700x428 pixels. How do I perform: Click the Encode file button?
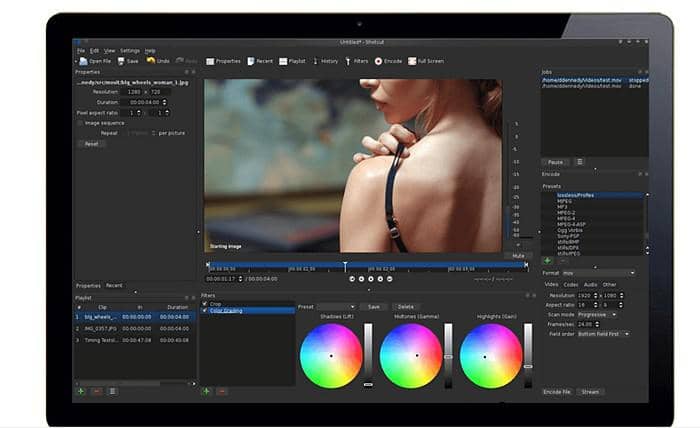[558, 392]
